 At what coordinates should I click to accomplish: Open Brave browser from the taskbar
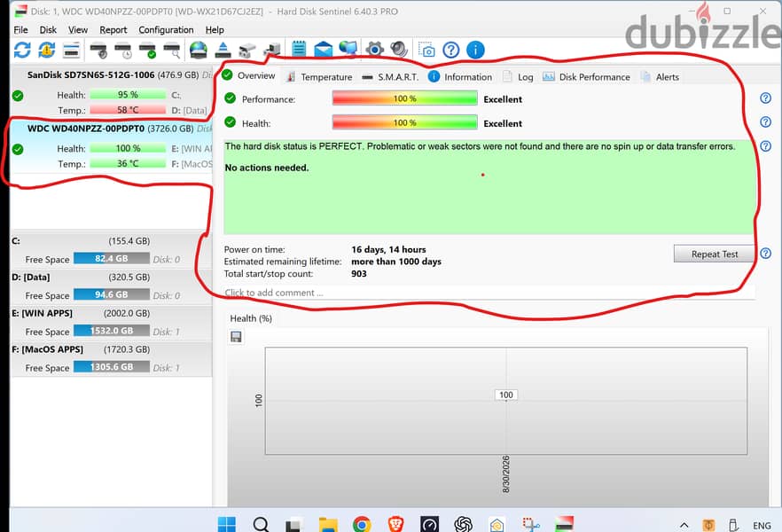click(395, 525)
